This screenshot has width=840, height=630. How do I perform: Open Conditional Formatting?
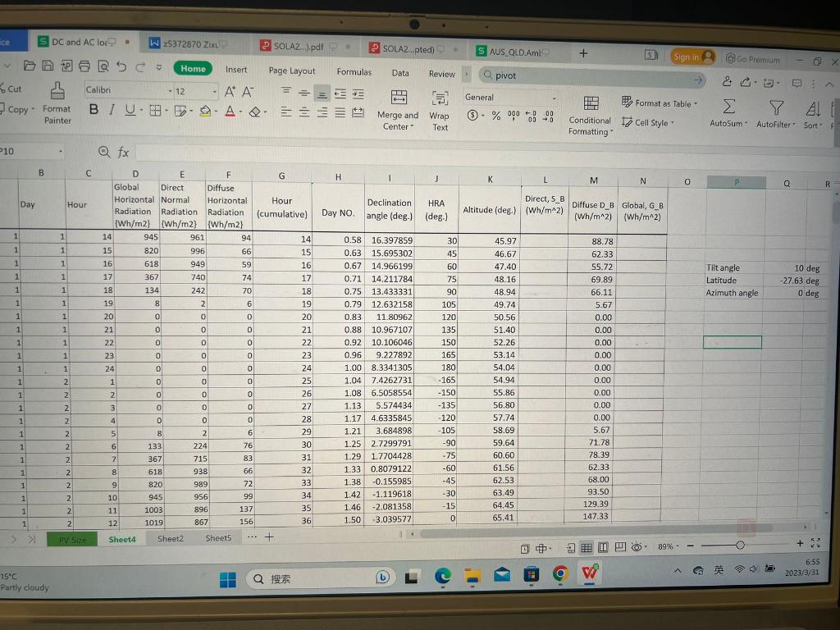(590, 115)
